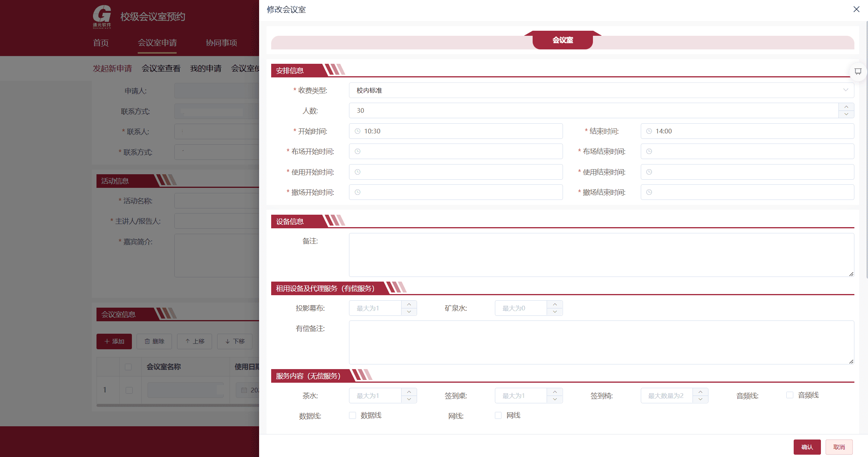Enable the 数据线 checkbox
This screenshot has height=457, width=868.
pos(352,415)
